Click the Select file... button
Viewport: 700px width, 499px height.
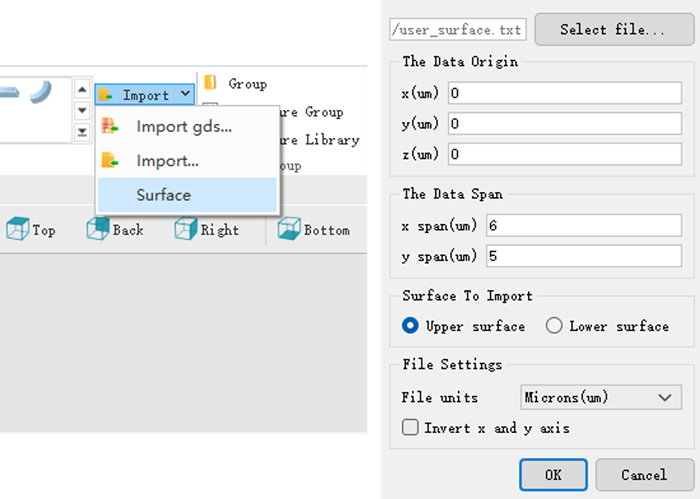[614, 29]
